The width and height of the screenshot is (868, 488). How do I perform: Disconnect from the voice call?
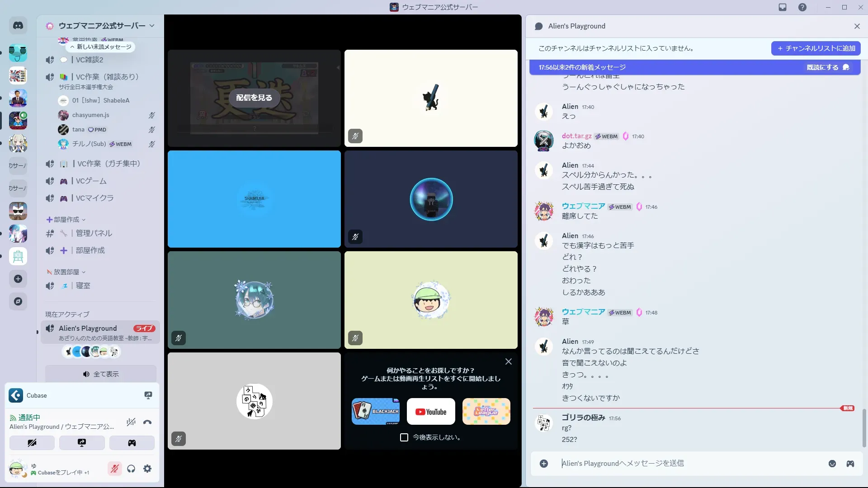(x=147, y=422)
